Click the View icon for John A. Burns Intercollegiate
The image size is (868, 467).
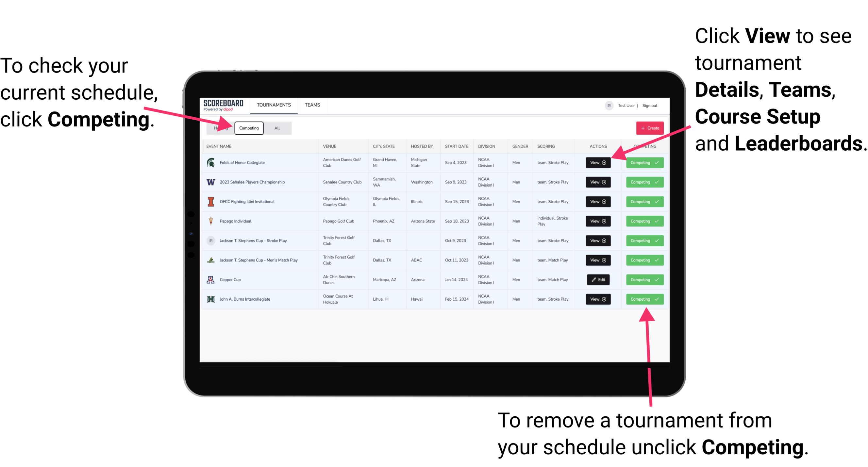[x=598, y=299]
